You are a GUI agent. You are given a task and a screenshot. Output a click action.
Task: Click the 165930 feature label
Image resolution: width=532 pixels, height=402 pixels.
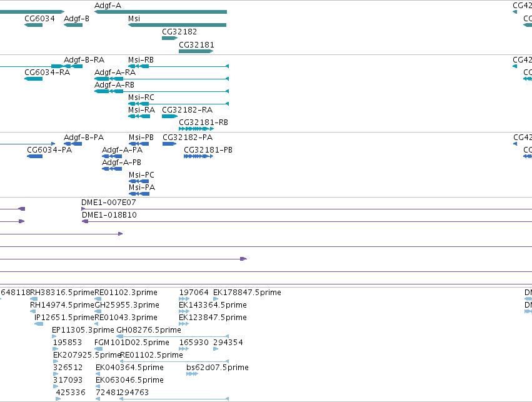[x=194, y=343]
